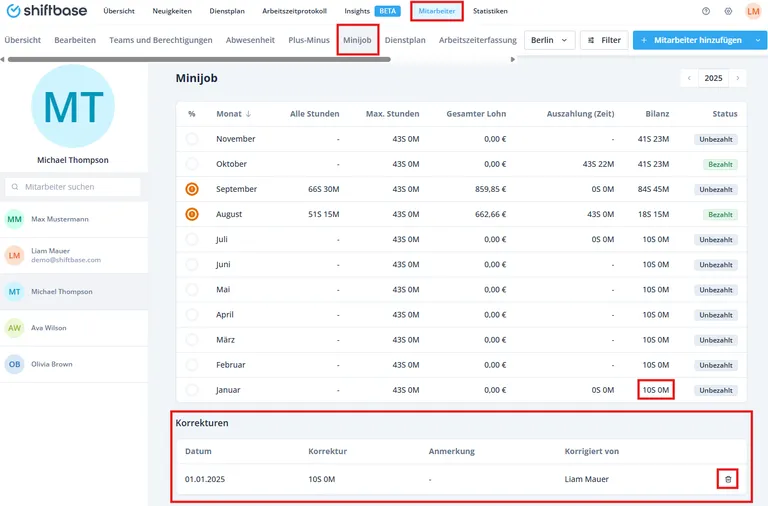Select the Oktober row radio circle

pos(192,164)
